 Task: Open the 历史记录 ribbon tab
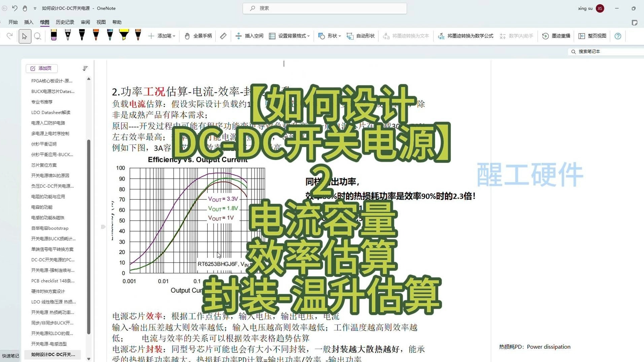pos(65,22)
